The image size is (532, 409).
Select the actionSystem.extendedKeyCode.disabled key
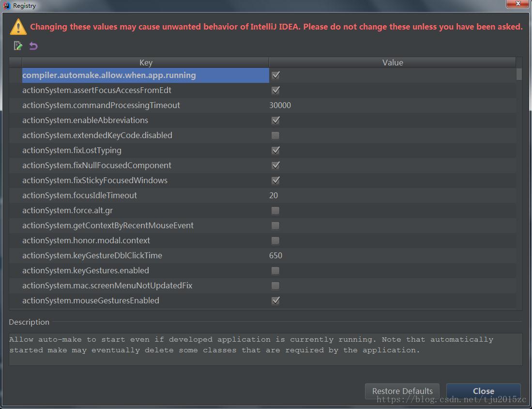(x=97, y=135)
